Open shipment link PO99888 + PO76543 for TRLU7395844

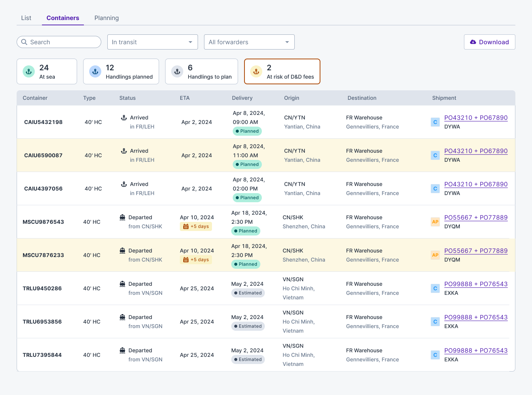[x=476, y=350]
